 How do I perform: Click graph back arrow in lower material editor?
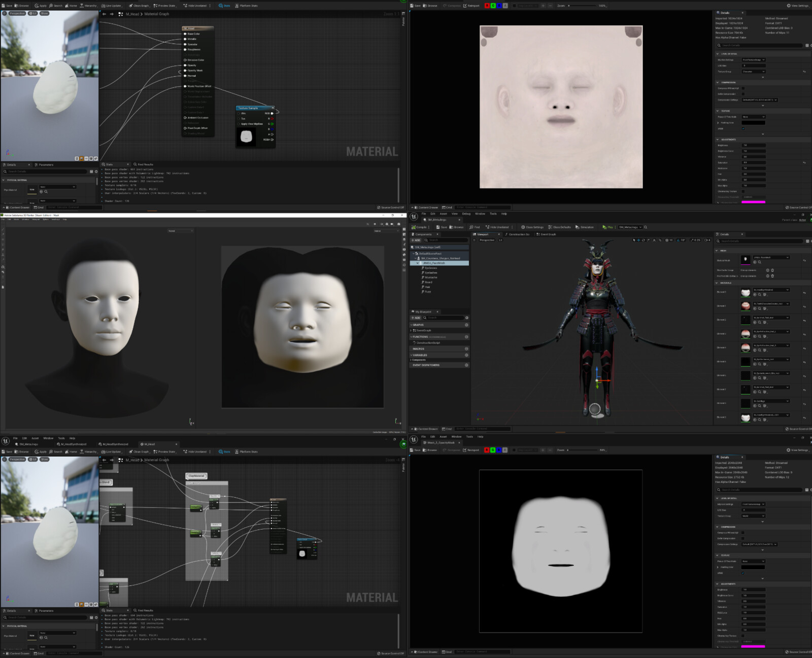pyautogui.click(x=104, y=460)
